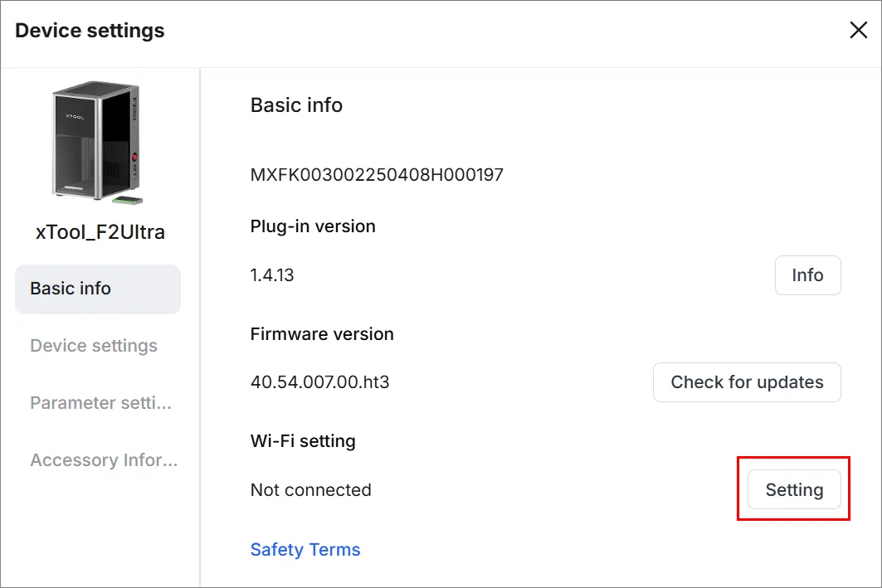Click the Basic info section heading
Viewport: 882px width, 588px height.
click(296, 105)
